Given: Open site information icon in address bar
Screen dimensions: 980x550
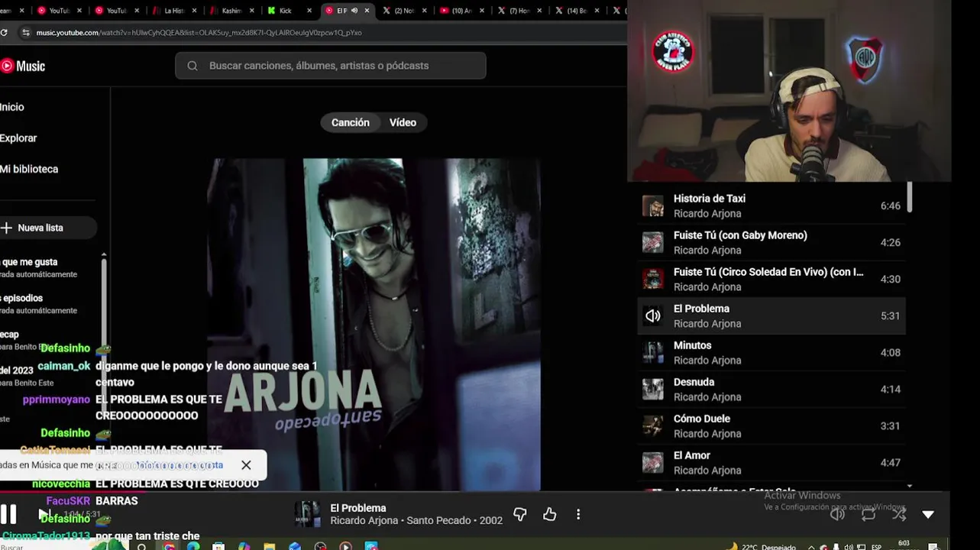Looking at the screenshot, I should 25,33.
